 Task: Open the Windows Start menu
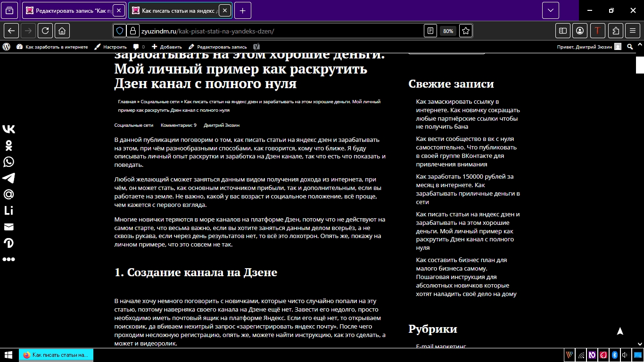point(8,355)
